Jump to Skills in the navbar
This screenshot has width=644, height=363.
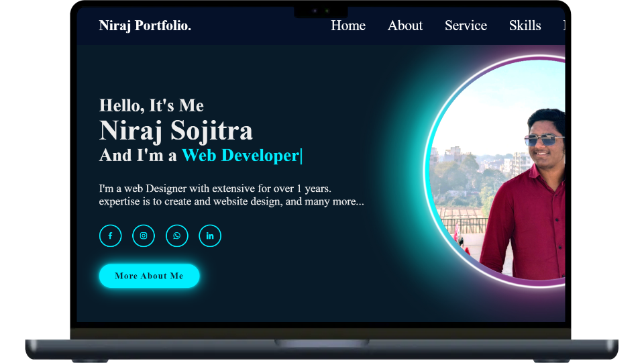pyautogui.click(x=525, y=25)
